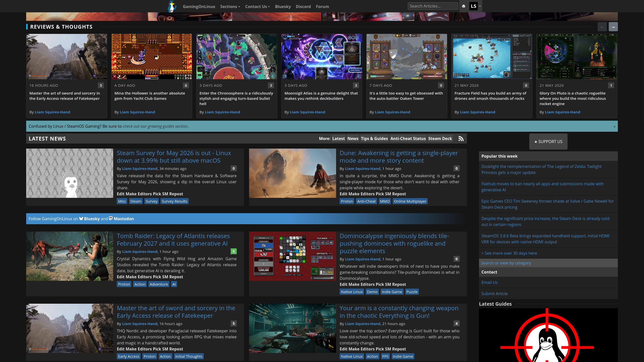This screenshot has height=362, width=644.
Task: Select the AI tag on Tomb Raider article
Action: click(174, 284)
